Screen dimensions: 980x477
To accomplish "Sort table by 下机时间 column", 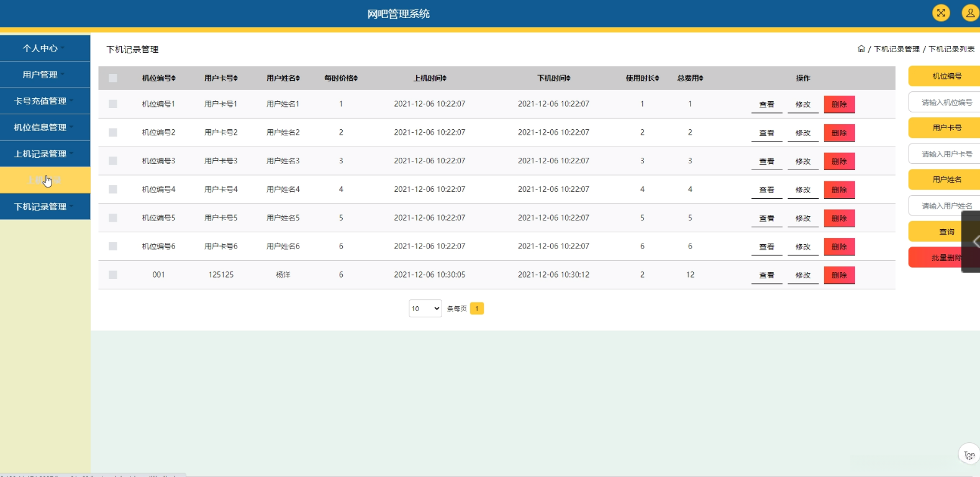I will coord(554,78).
